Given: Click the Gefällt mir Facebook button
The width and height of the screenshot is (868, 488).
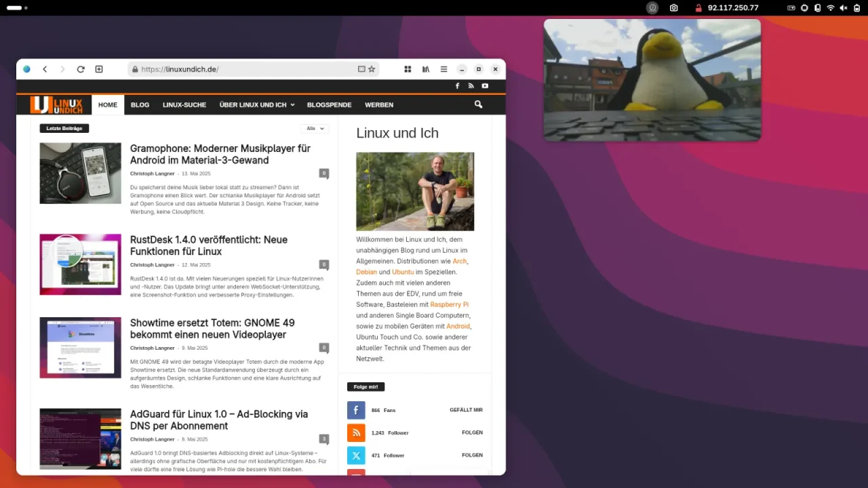Looking at the screenshot, I should [466, 410].
